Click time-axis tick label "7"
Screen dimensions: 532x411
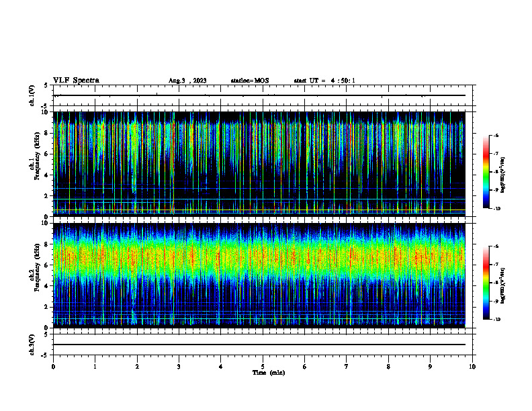[347, 367]
